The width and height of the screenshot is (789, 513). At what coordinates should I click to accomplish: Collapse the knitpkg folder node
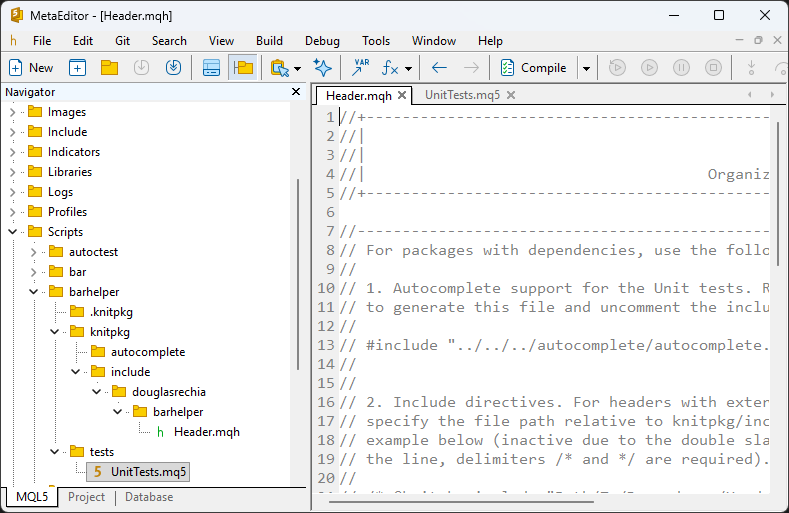pos(55,332)
